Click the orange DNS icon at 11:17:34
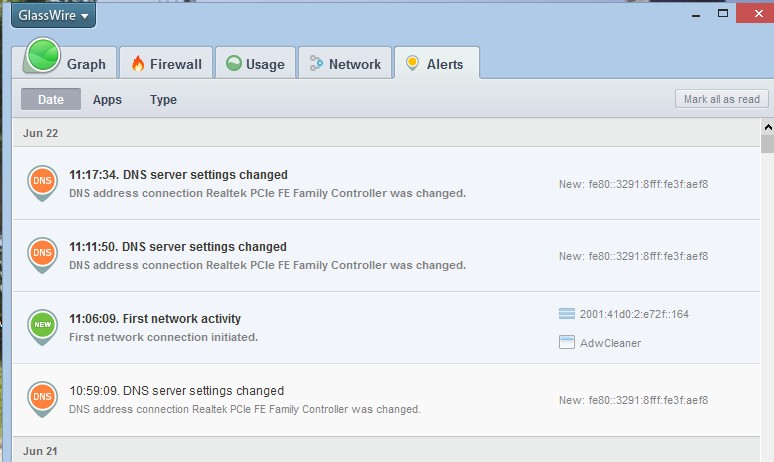This screenshot has height=462, width=774. 42,181
